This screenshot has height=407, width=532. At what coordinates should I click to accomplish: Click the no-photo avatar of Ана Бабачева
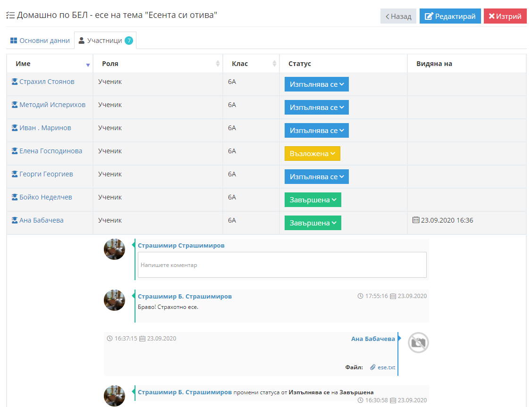pyautogui.click(x=418, y=342)
